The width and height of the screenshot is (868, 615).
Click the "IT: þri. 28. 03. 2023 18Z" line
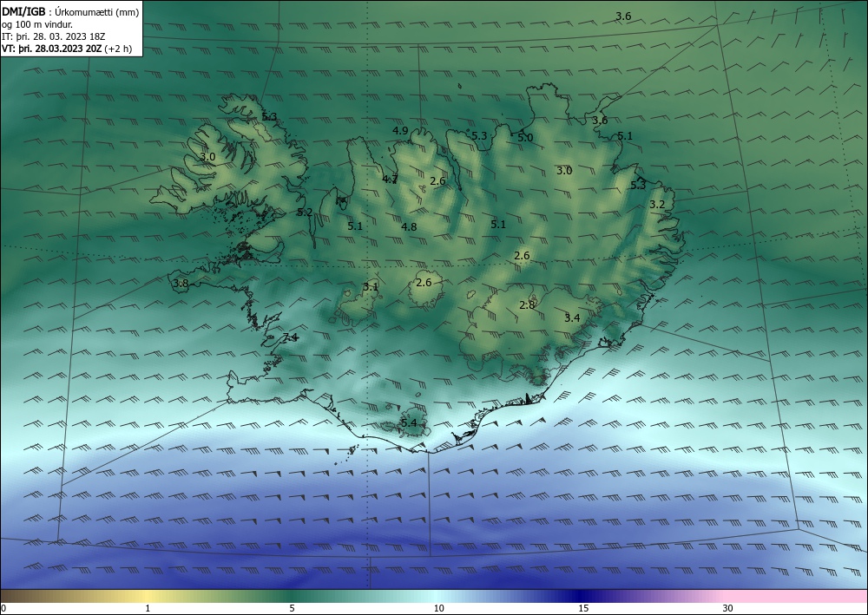(x=54, y=36)
